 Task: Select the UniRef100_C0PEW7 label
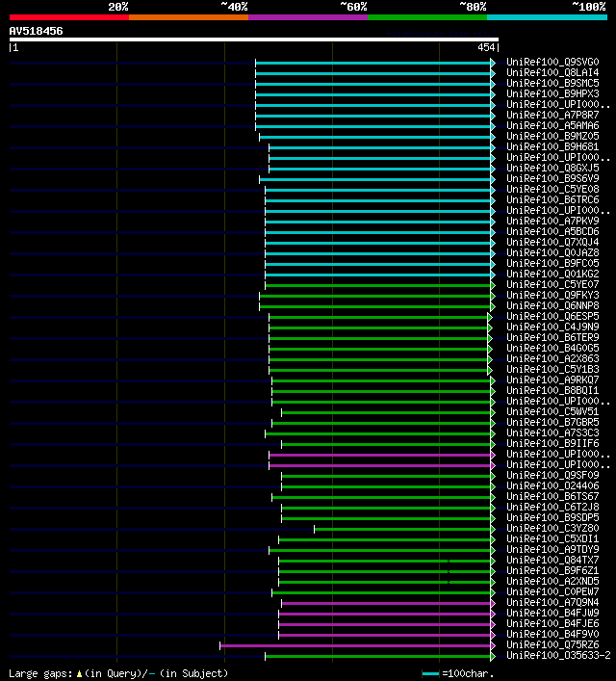coord(552,592)
